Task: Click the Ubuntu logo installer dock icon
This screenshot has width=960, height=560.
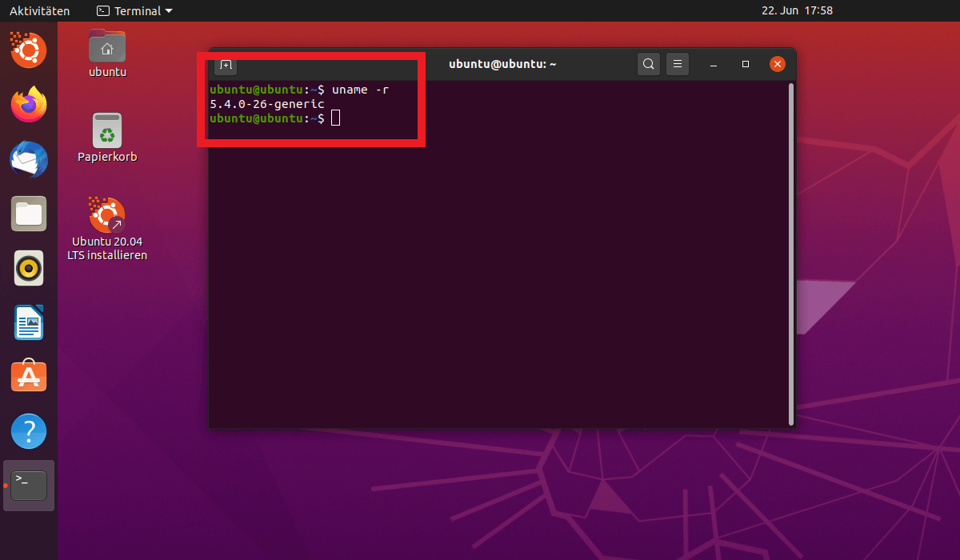Action: (29, 50)
